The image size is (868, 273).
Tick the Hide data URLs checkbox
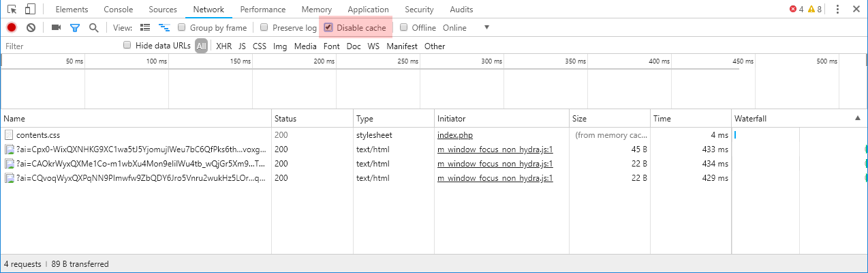(127, 45)
